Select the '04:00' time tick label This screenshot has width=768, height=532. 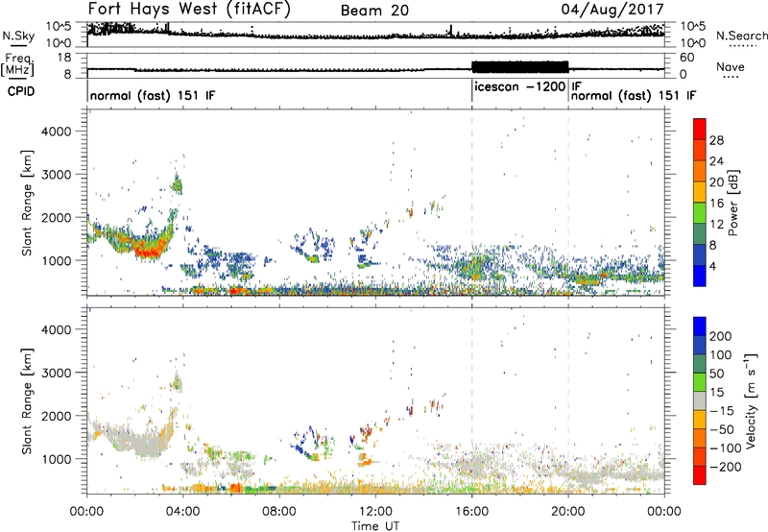182,512
